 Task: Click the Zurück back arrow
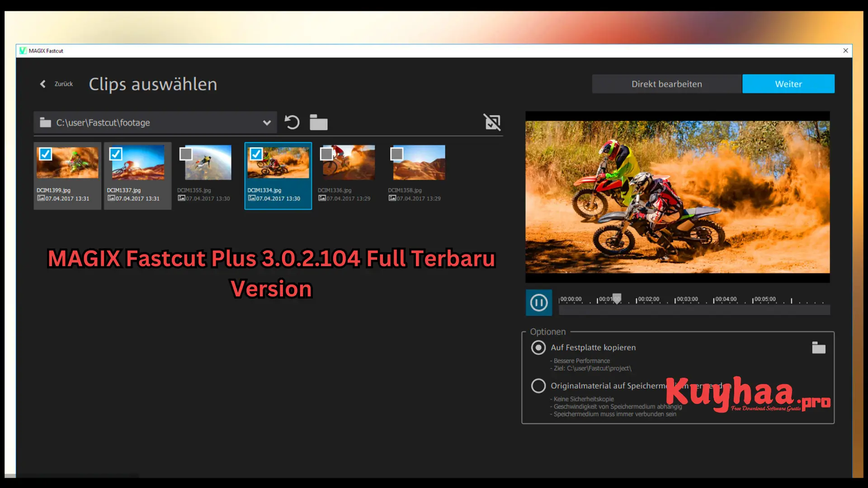click(43, 84)
